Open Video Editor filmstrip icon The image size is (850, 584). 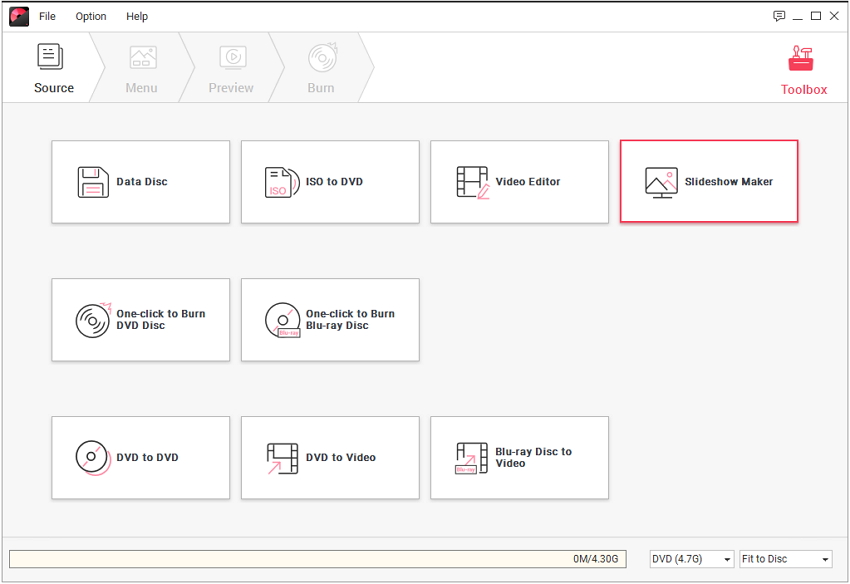click(472, 182)
